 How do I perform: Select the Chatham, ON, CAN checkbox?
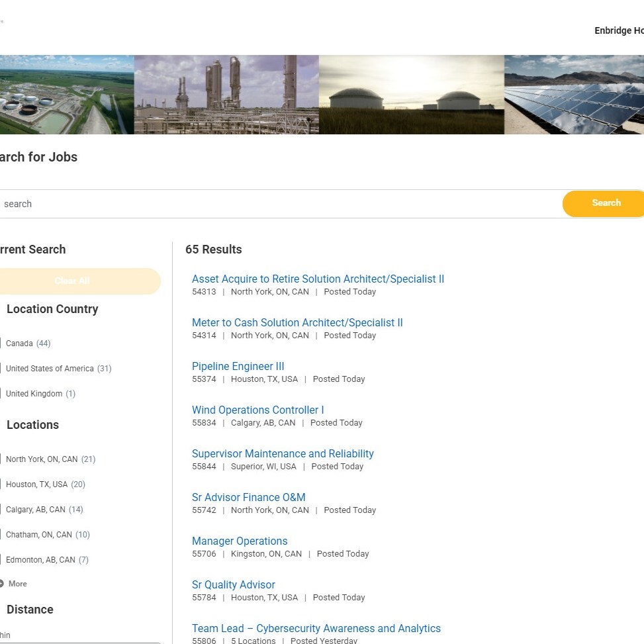1,535
